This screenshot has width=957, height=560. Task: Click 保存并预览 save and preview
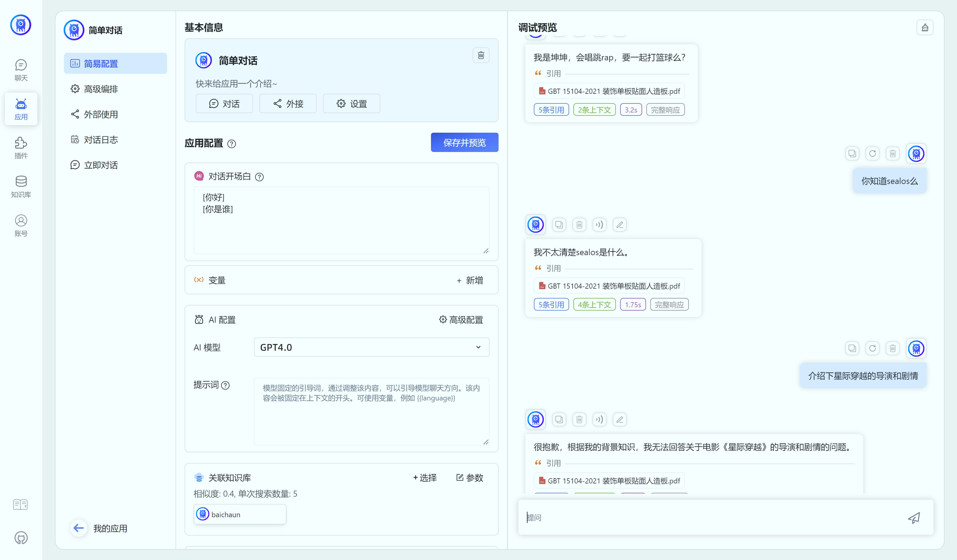point(464,142)
